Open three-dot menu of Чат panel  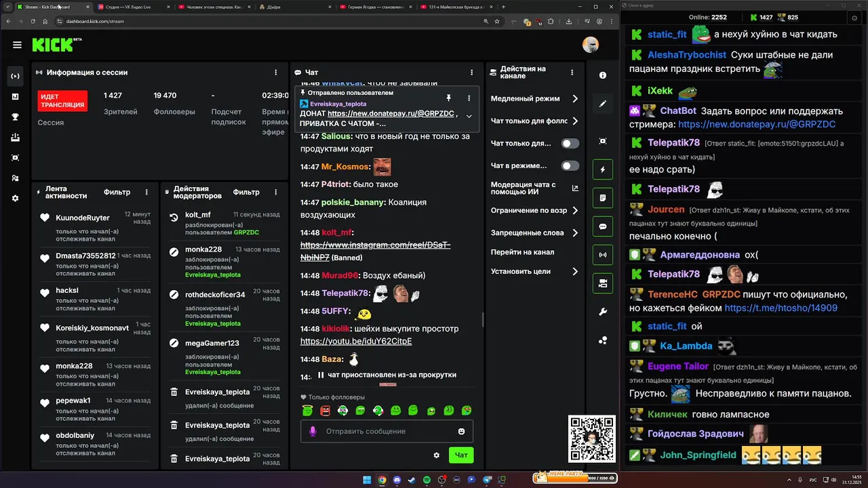(x=472, y=72)
